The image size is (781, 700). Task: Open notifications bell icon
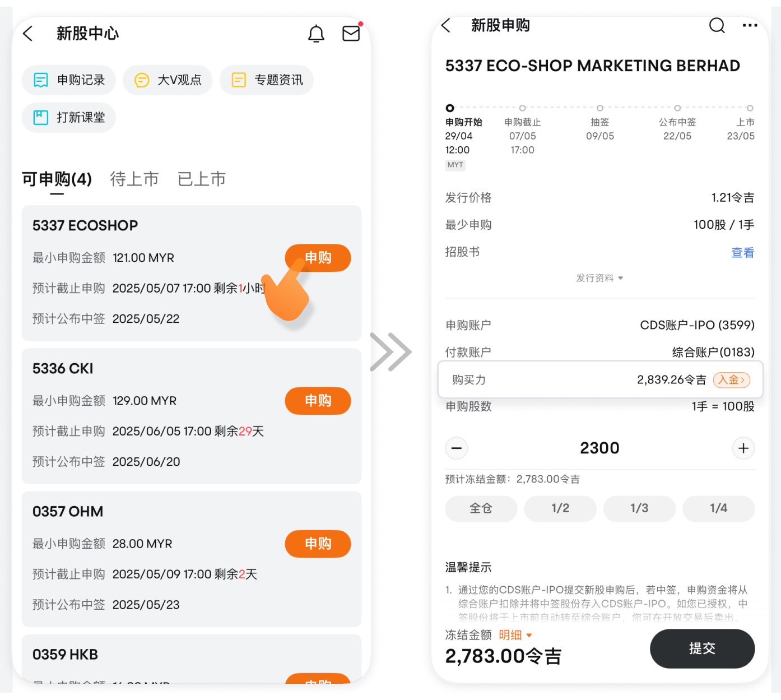(316, 34)
